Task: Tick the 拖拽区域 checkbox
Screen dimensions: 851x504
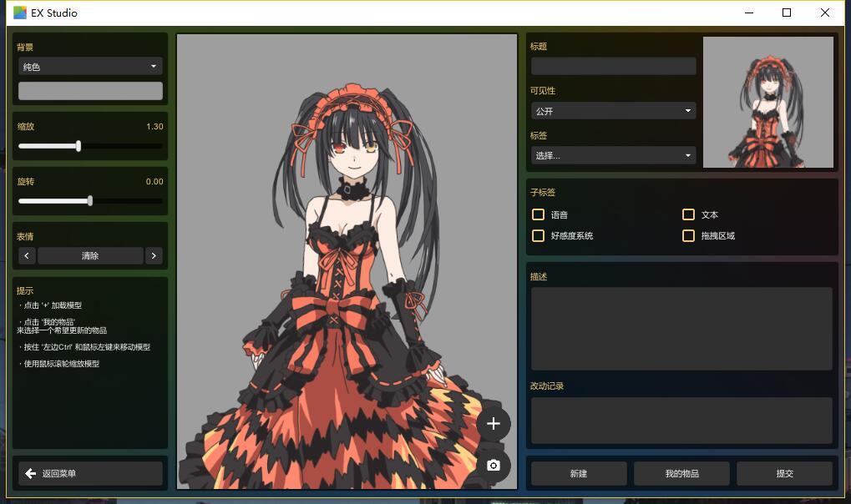Action: click(x=688, y=236)
